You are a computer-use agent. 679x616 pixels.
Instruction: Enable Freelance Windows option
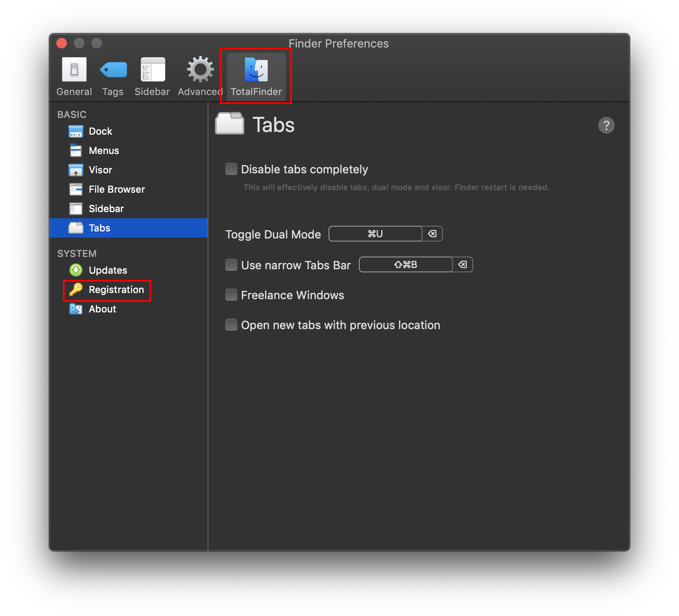pyautogui.click(x=231, y=295)
